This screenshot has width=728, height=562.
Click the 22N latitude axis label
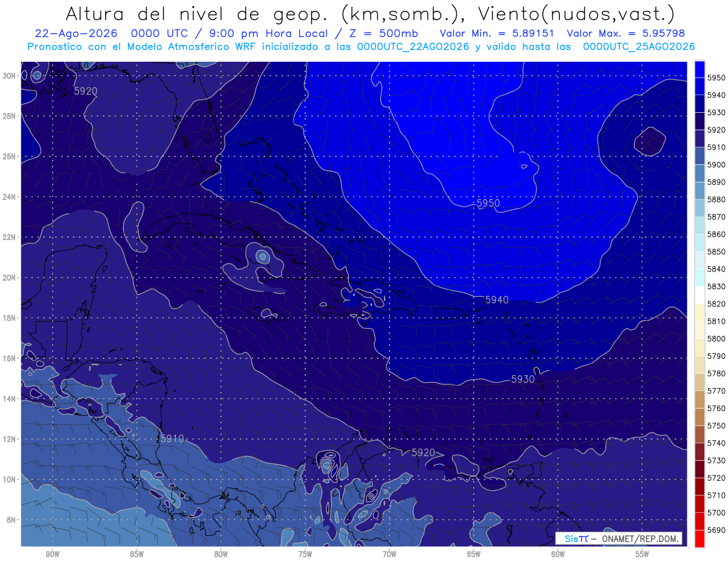tap(9, 237)
